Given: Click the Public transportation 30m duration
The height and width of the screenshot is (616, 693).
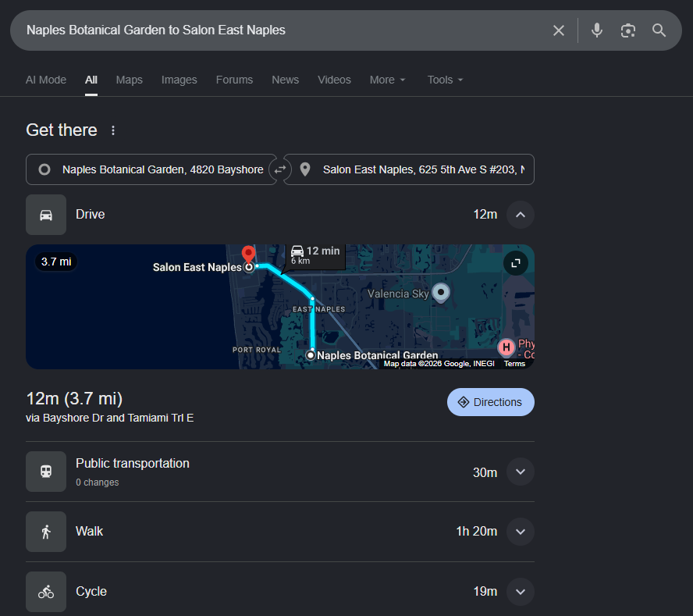Looking at the screenshot, I should (485, 472).
